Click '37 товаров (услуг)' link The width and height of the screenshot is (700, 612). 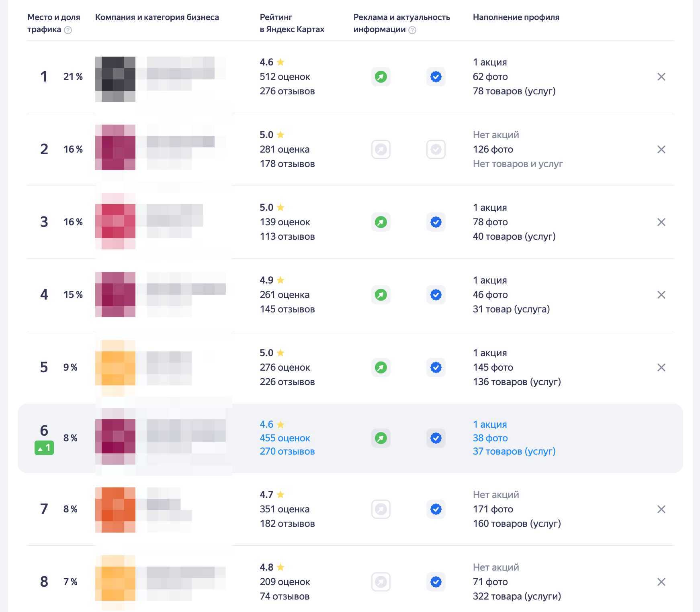tap(514, 451)
